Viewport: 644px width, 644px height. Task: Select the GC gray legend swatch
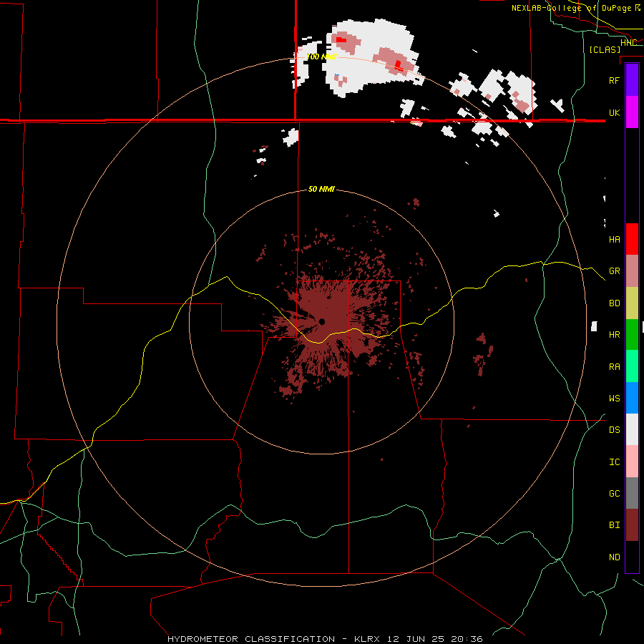pyautogui.click(x=632, y=493)
